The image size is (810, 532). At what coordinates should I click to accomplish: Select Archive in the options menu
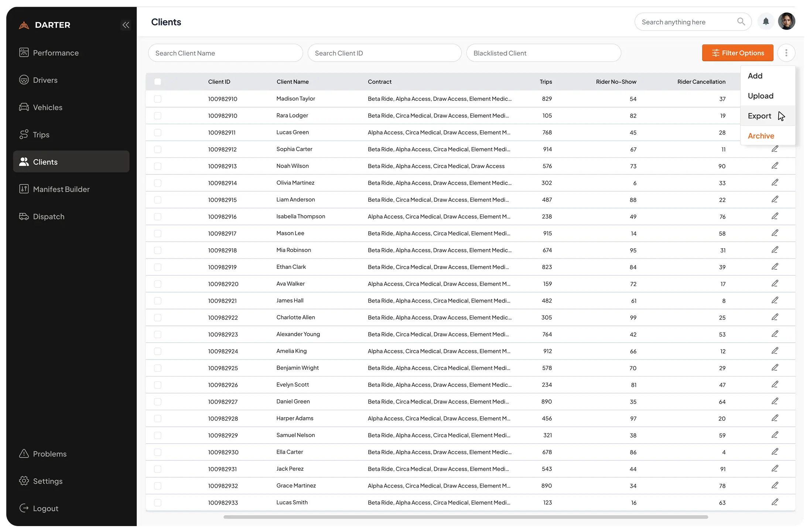[x=761, y=136]
